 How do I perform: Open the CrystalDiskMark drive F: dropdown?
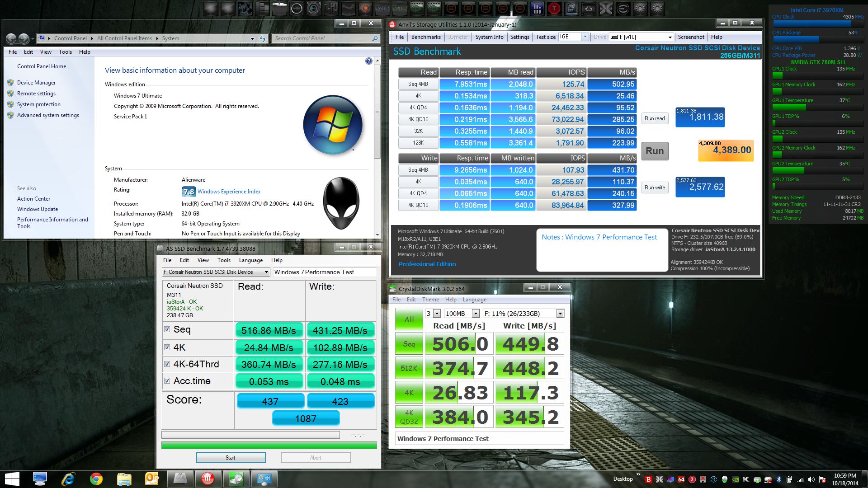[560, 314]
